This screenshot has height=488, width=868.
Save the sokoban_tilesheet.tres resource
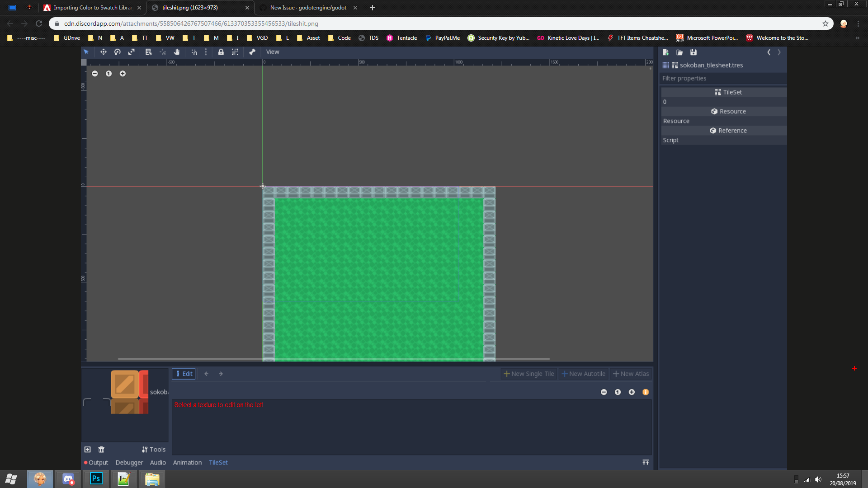(x=693, y=52)
